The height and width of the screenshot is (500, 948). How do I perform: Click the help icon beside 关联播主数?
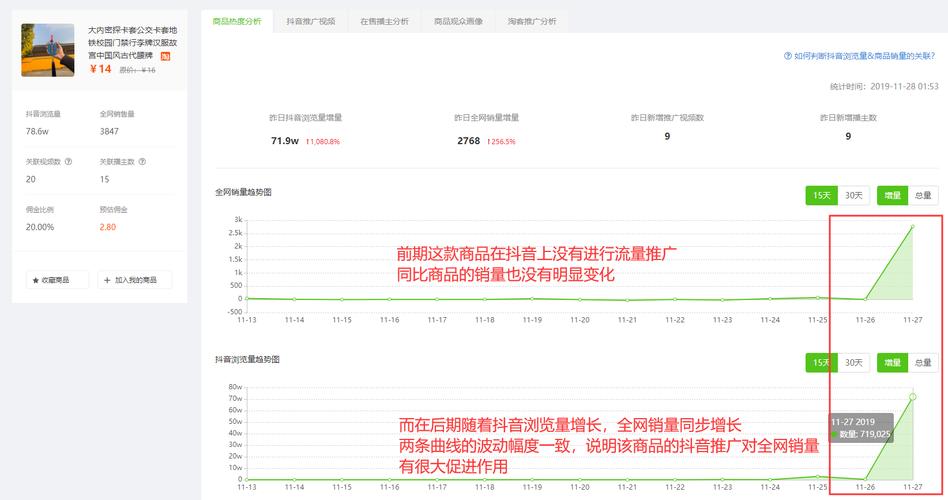142,161
